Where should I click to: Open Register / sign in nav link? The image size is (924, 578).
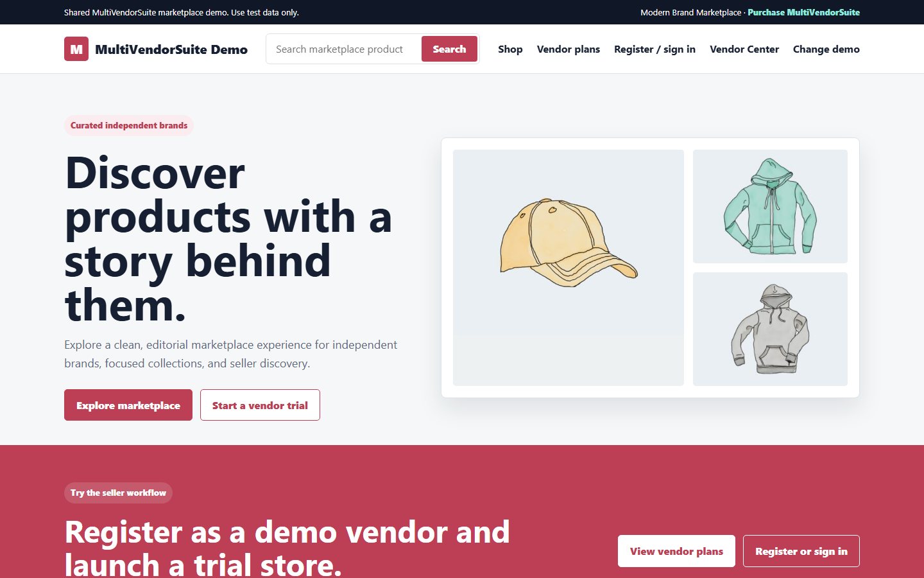click(654, 49)
